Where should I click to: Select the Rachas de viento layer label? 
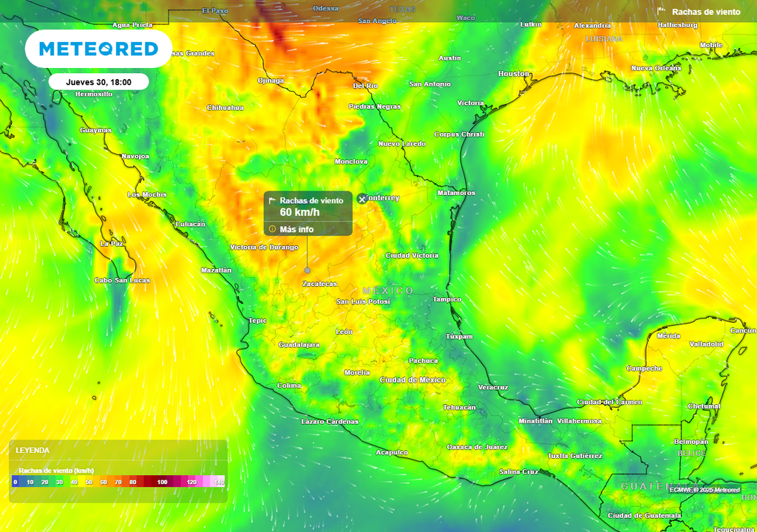pos(707,10)
